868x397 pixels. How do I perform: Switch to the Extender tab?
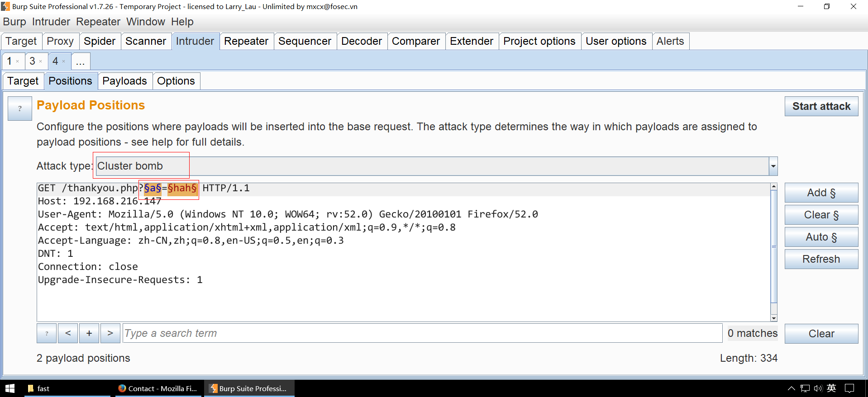pos(472,41)
